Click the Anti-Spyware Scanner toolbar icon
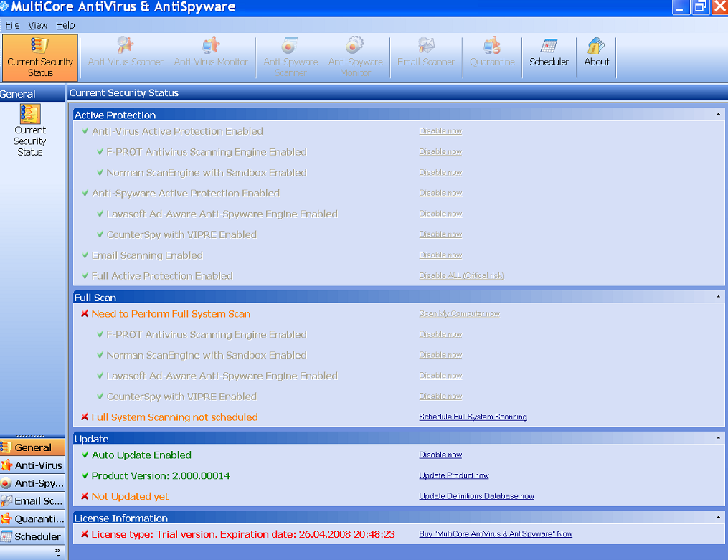The width and height of the screenshot is (728, 560). pyautogui.click(x=290, y=57)
